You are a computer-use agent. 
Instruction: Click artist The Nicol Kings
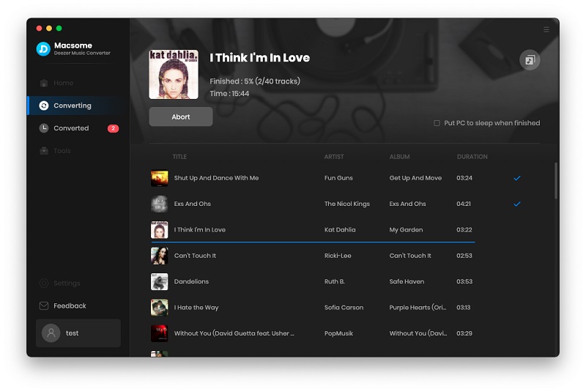[x=346, y=204]
